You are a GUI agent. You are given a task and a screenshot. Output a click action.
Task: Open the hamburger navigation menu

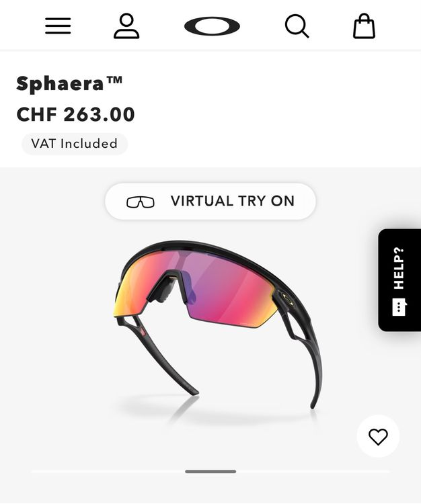[x=58, y=26]
